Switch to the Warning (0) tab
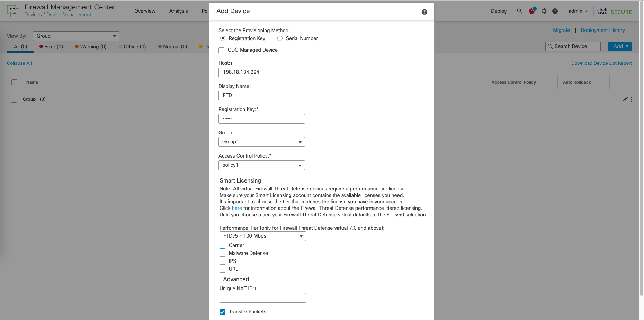644x320 pixels. [x=91, y=47]
